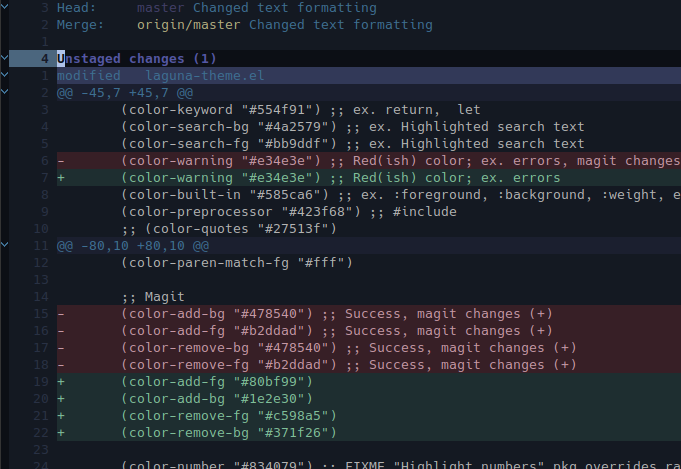
Task: Select the modified laguna-theme.el file entry
Action: tap(160, 76)
